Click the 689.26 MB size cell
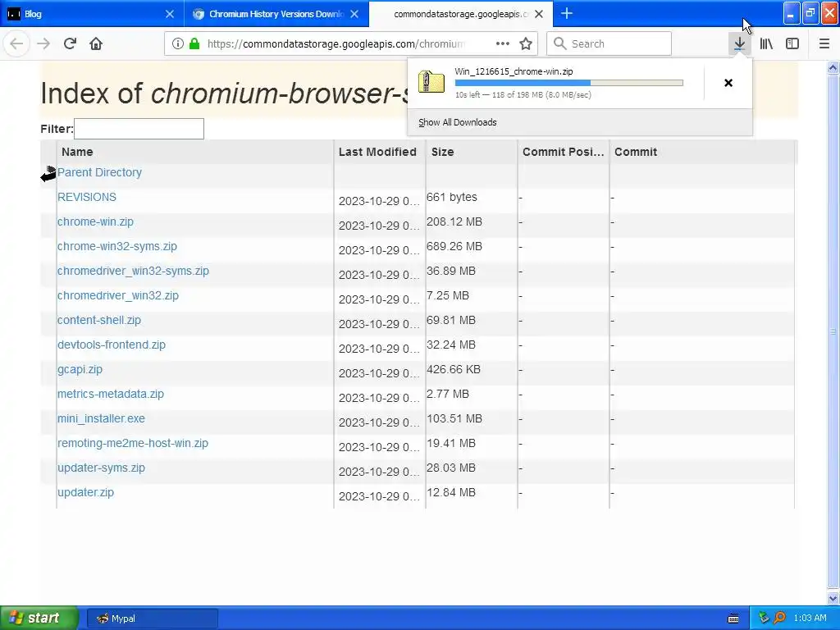This screenshot has width=840, height=630. click(454, 246)
